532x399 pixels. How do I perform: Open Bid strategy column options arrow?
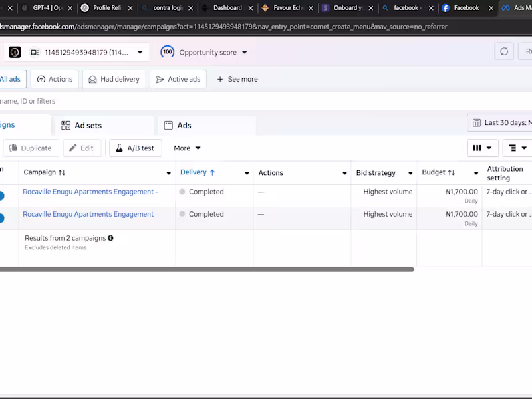[x=410, y=173]
